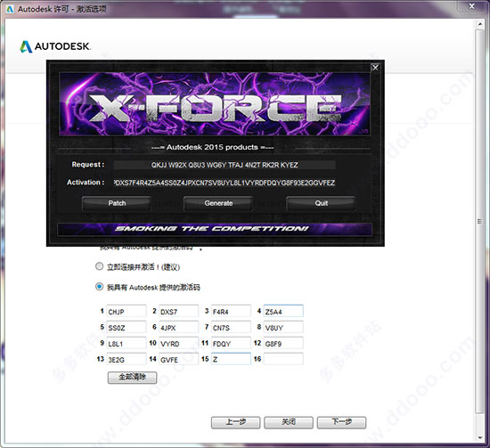Click activation field 9 containing L8L1

click(x=127, y=343)
